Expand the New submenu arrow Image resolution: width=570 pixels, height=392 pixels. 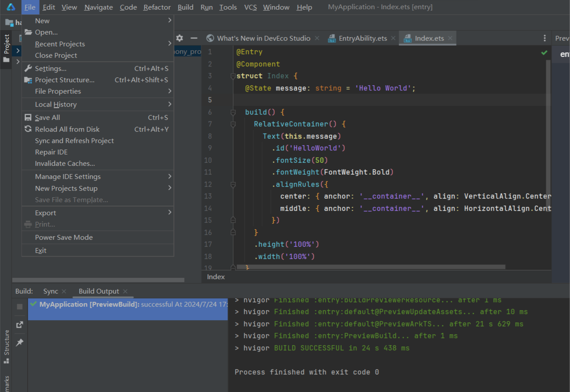coord(170,21)
